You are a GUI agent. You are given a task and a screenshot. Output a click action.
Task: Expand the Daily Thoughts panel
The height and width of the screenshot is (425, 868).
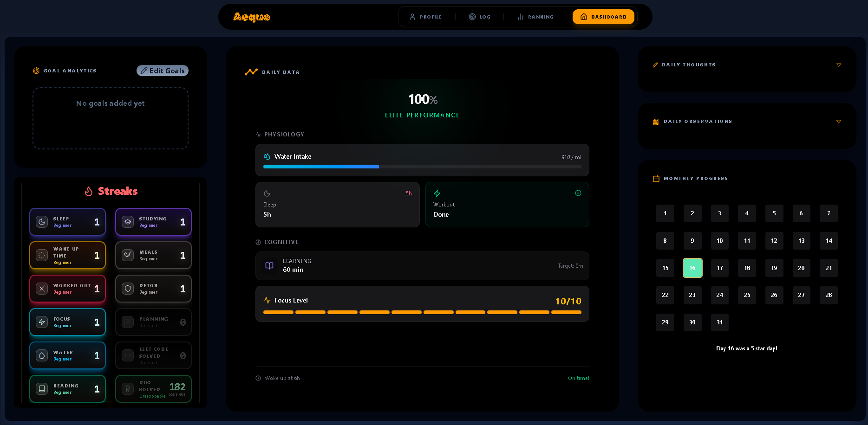click(838, 65)
